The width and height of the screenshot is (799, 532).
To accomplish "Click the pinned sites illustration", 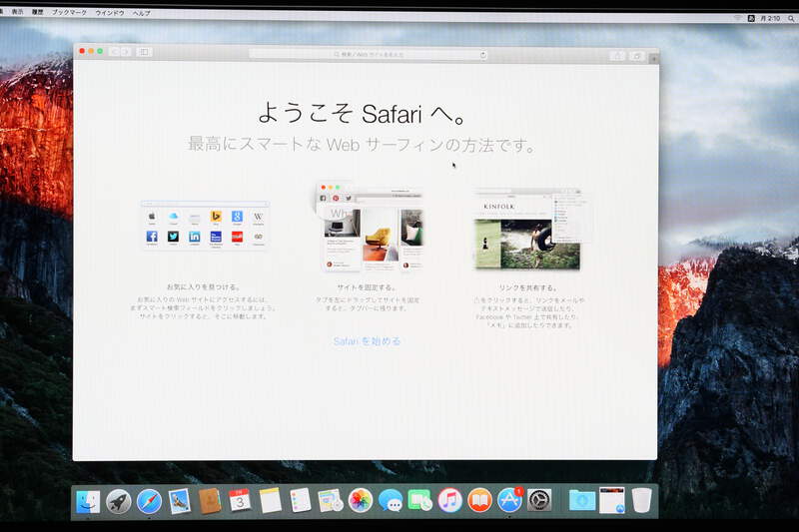I will point(370,227).
